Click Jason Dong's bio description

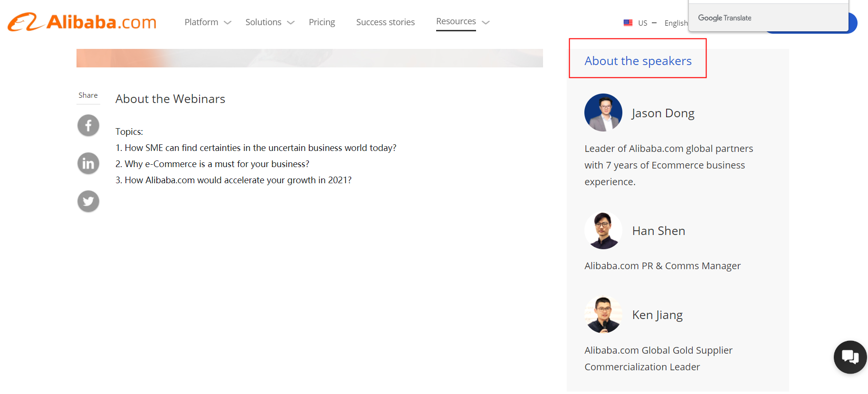[x=669, y=165]
